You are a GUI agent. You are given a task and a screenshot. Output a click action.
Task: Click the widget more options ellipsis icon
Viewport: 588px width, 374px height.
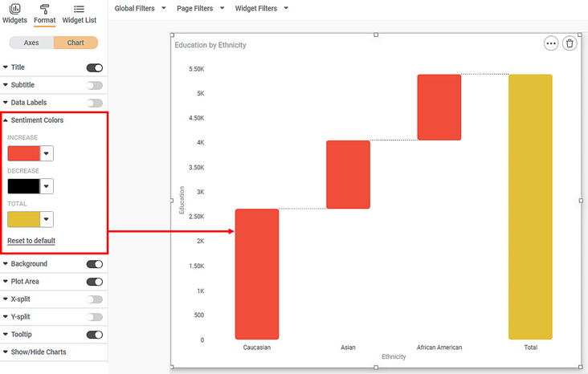click(x=551, y=43)
